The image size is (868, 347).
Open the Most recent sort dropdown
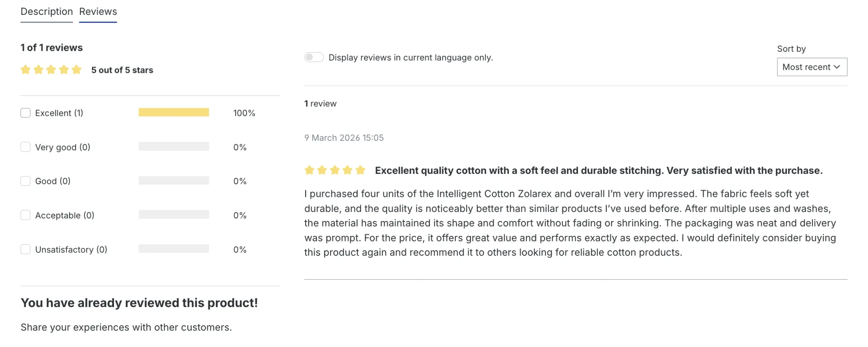[x=811, y=67]
